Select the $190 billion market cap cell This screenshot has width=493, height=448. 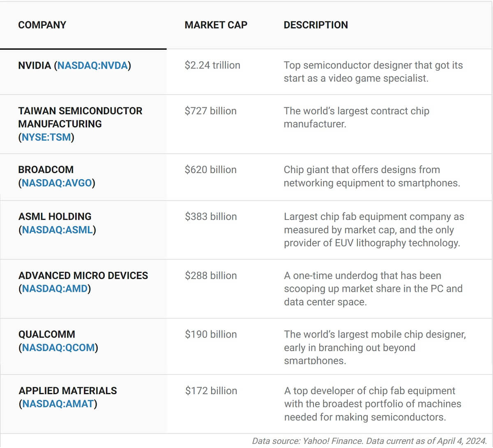point(211,335)
